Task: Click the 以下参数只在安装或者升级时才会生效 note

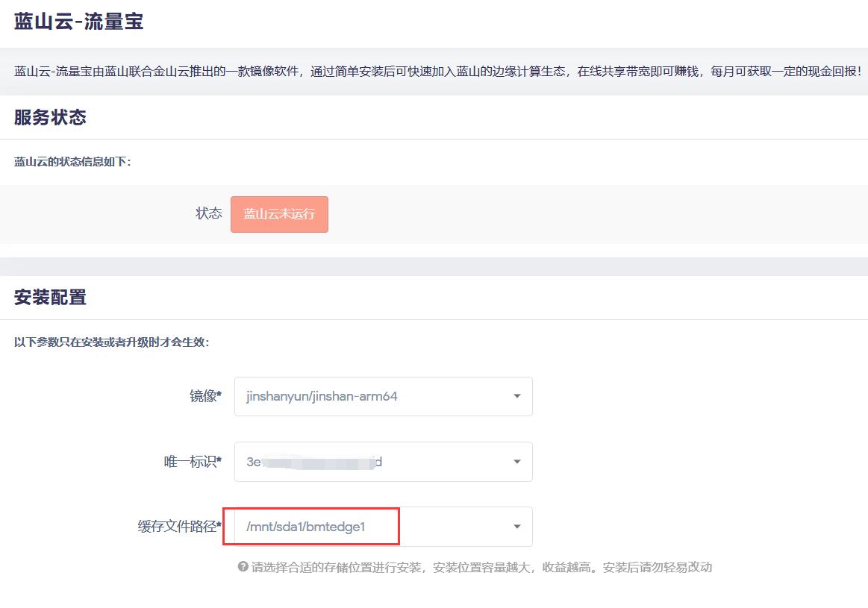Action: pyautogui.click(x=112, y=342)
